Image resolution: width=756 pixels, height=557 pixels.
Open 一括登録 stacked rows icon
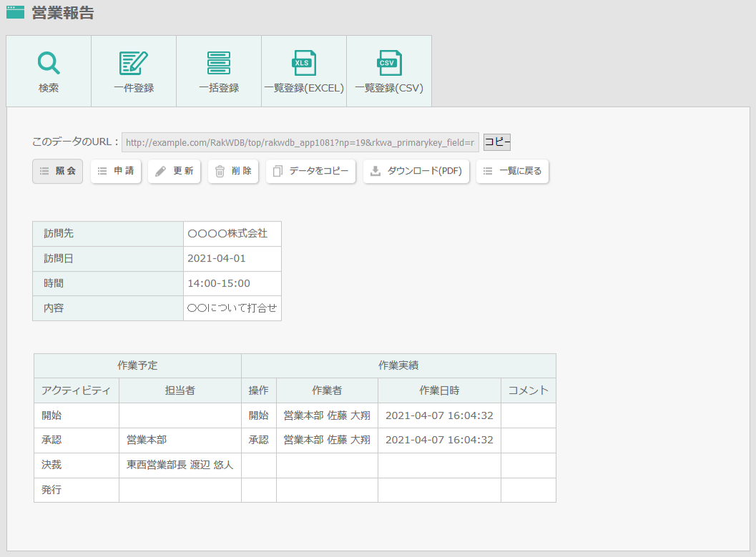coord(219,63)
